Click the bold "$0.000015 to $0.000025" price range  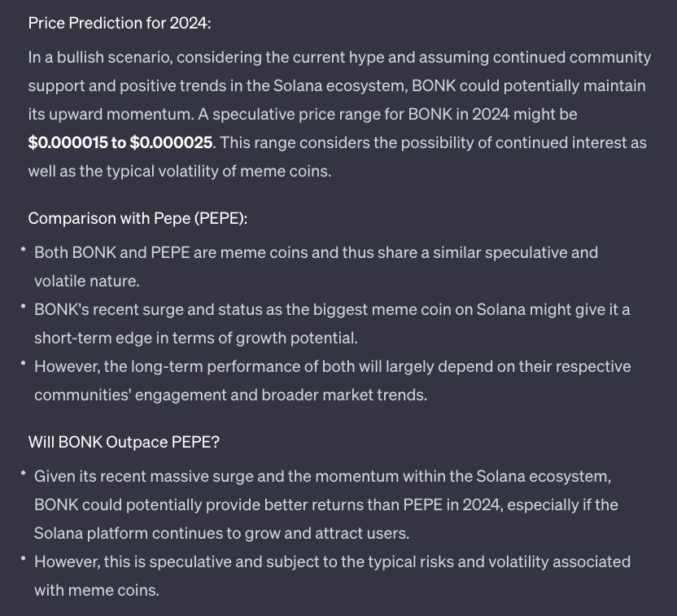point(120,142)
